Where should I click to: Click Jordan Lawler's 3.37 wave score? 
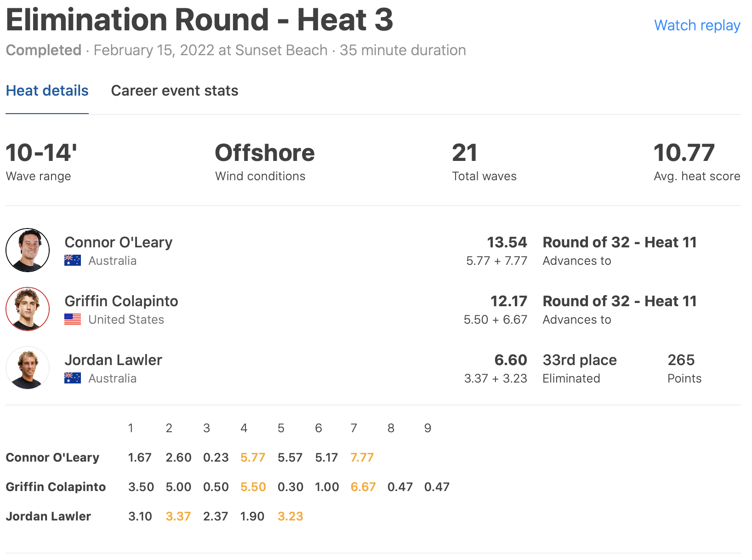click(x=178, y=516)
